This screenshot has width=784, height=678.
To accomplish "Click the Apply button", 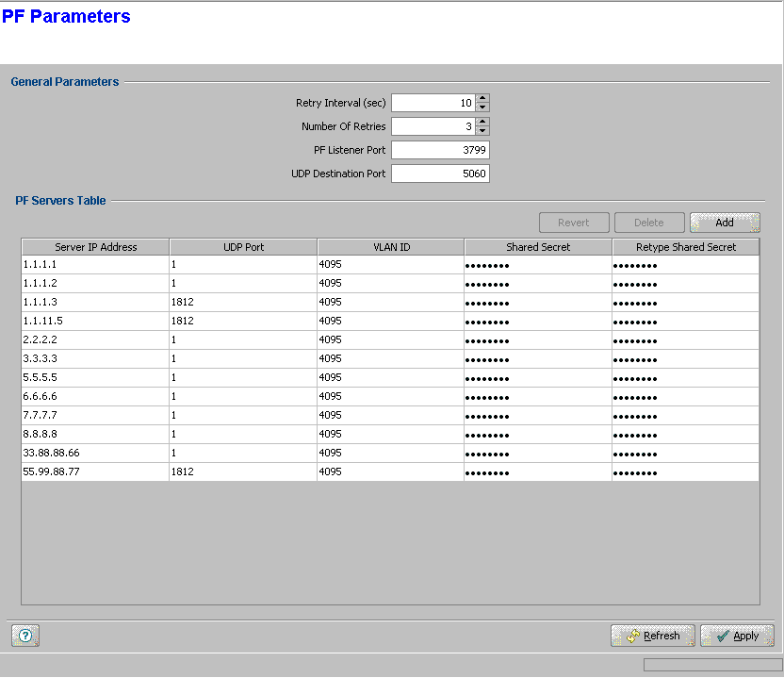I will (736, 636).
